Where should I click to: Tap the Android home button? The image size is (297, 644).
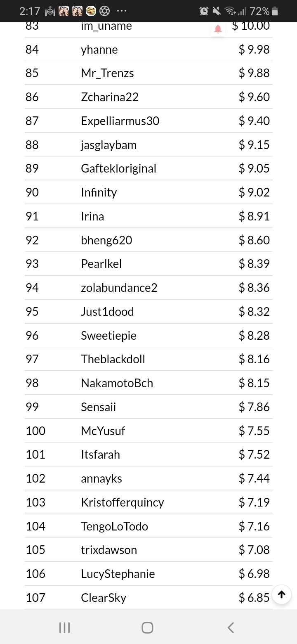(x=147, y=627)
